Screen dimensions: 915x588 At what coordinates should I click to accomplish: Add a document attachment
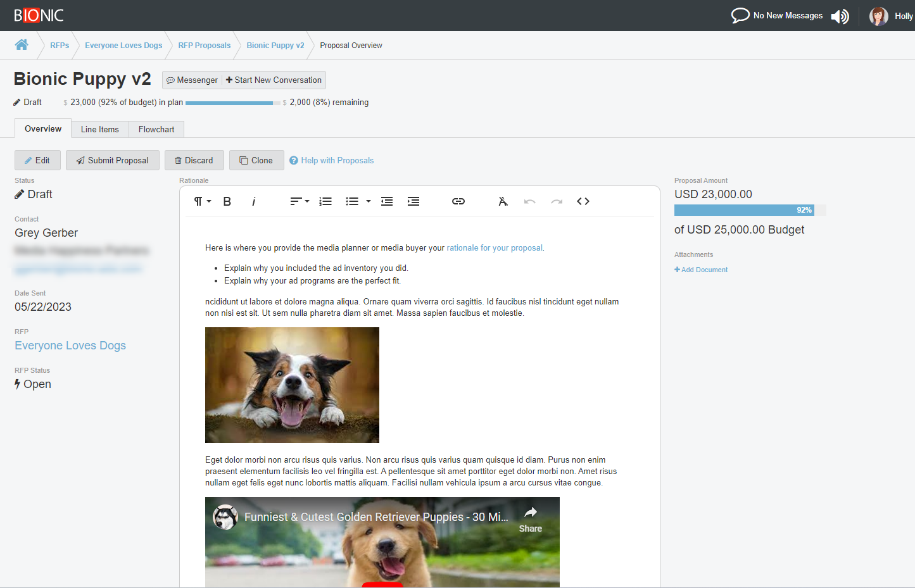click(x=701, y=270)
